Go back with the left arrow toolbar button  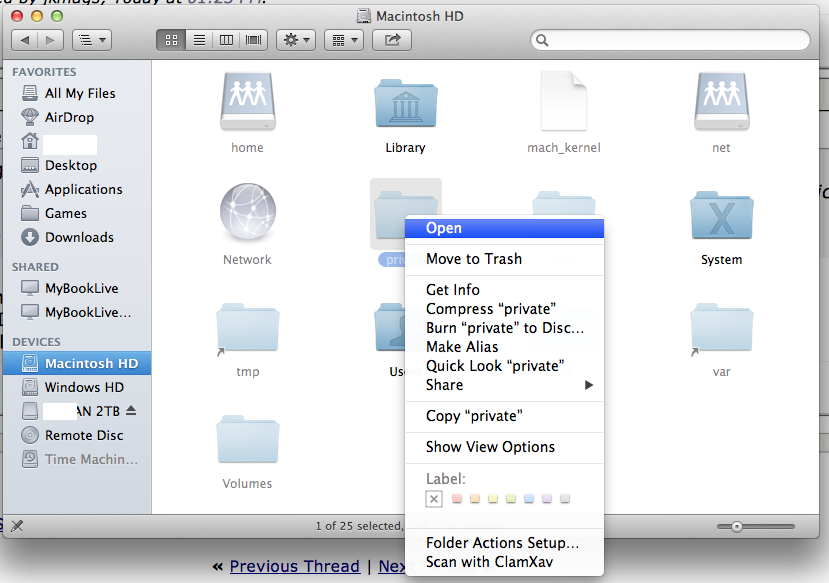24,40
